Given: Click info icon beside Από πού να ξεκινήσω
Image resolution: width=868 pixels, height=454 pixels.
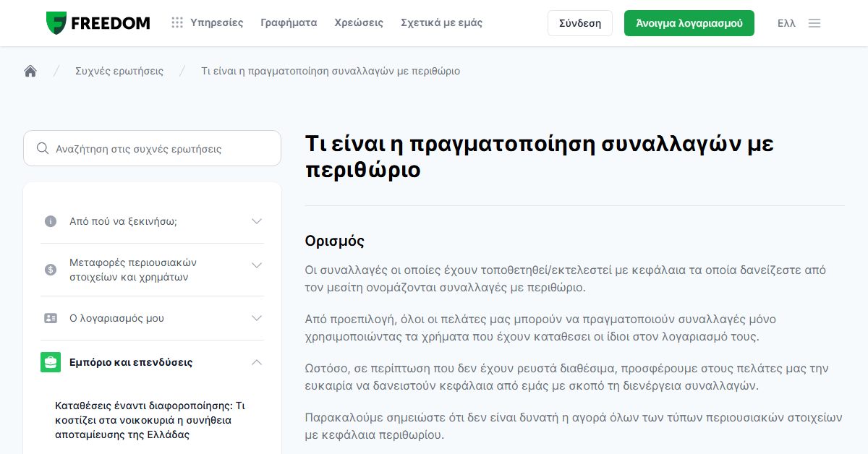Looking at the screenshot, I should (x=51, y=221).
